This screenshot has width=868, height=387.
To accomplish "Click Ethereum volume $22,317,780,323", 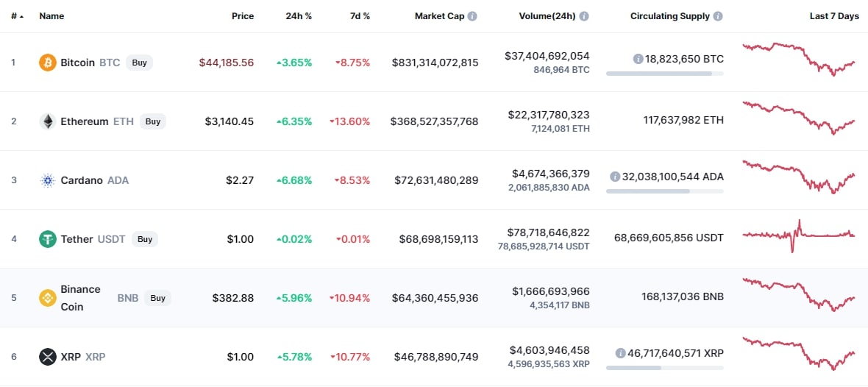I will (549, 115).
